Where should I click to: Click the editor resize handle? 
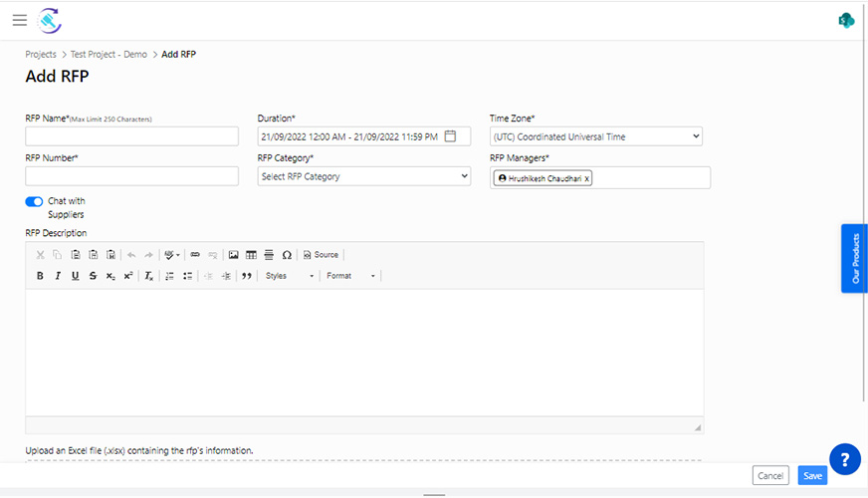click(x=698, y=427)
